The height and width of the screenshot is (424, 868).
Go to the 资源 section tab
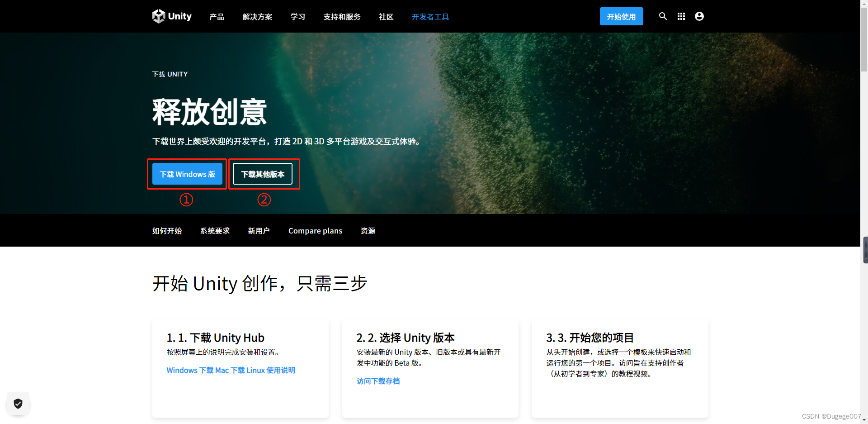point(368,231)
